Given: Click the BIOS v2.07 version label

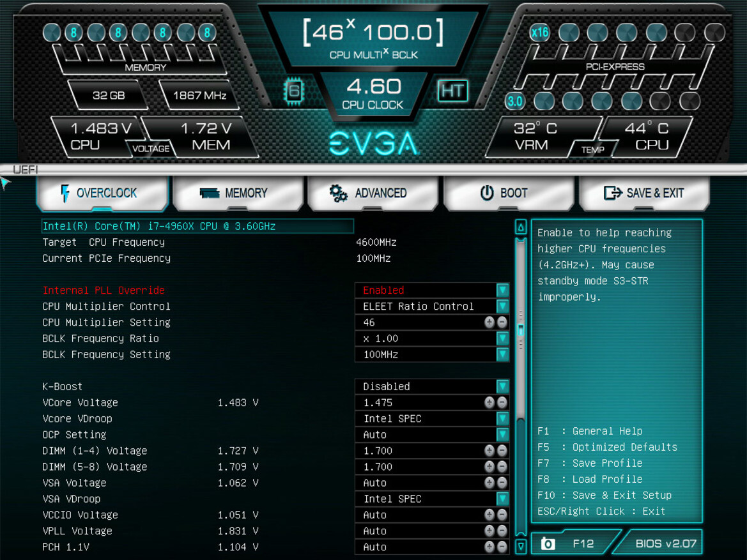Looking at the screenshot, I should [666, 543].
